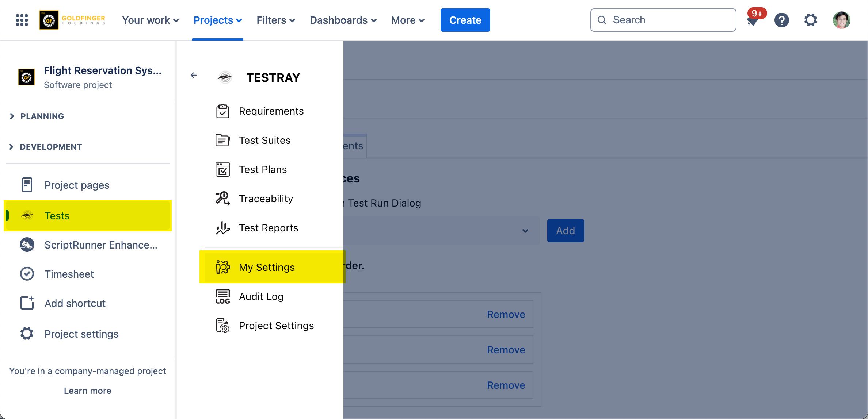Open the Audit Log
The height and width of the screenshot is (419, 868).
point(261,296)
